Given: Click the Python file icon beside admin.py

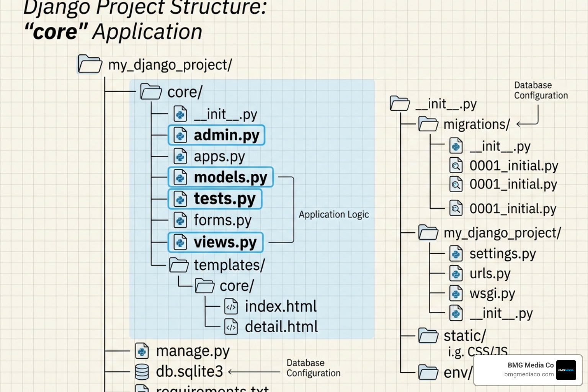Looking at the screenshot, I should tap(180, 135).
